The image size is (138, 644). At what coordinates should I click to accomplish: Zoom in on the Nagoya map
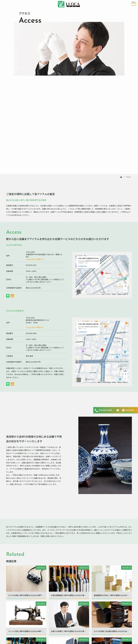[x=125, y=374]
